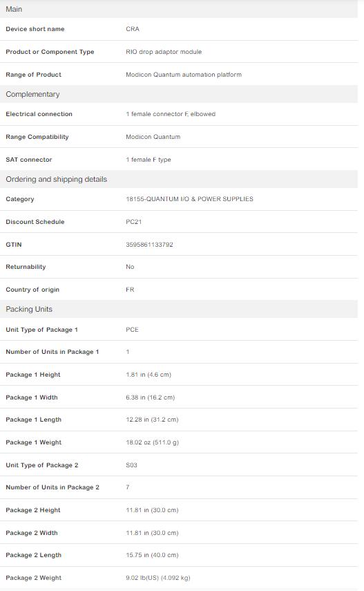Select the 18155-QUANTUM I/O & POWER SUPPLIES category
This screenshot has width=364, height=591.
pos(189,199)
